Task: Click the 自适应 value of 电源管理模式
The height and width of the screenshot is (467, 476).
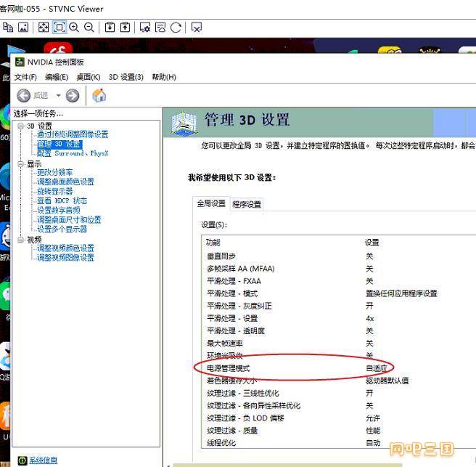Action: tap(377, 368)
